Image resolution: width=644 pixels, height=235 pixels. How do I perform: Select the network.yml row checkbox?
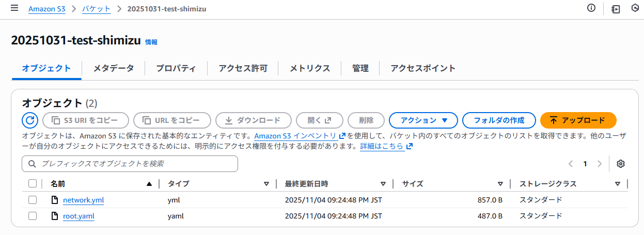tap(33, 200)
